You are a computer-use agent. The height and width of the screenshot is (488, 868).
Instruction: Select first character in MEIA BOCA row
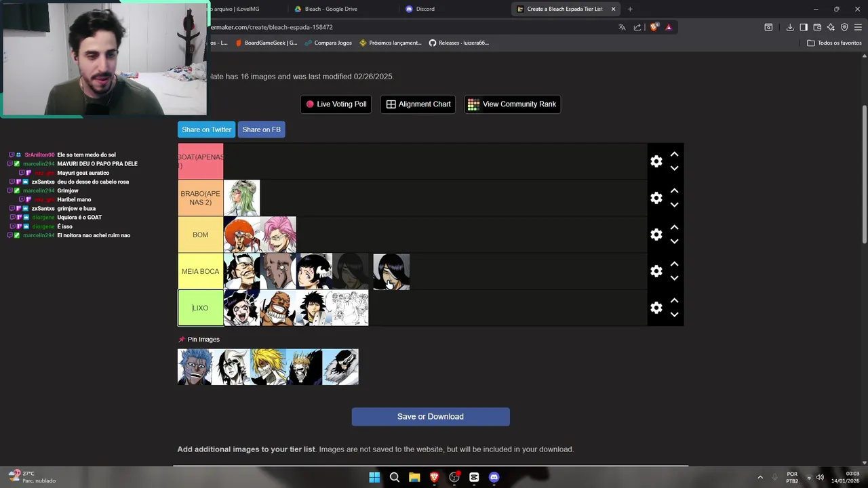click(241, 271)
